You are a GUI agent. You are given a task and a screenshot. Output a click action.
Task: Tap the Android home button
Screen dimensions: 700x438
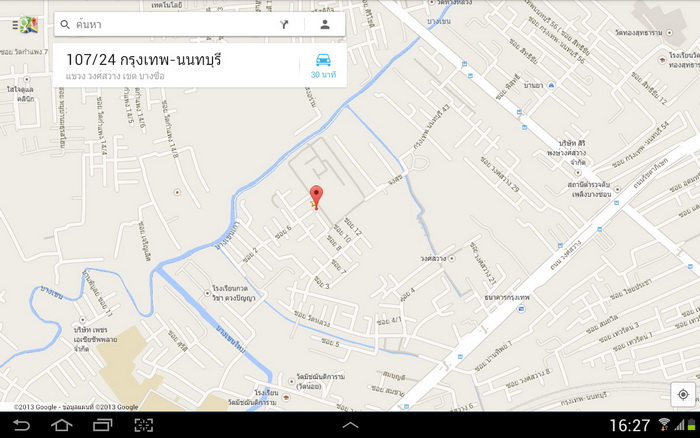(62, 425)
